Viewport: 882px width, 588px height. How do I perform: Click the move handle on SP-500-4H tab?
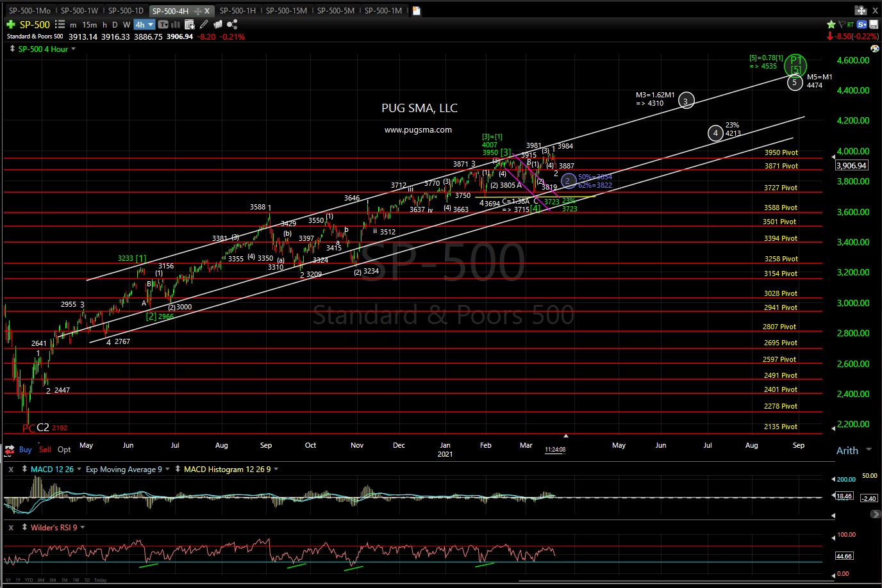click(x=197, y=11)
